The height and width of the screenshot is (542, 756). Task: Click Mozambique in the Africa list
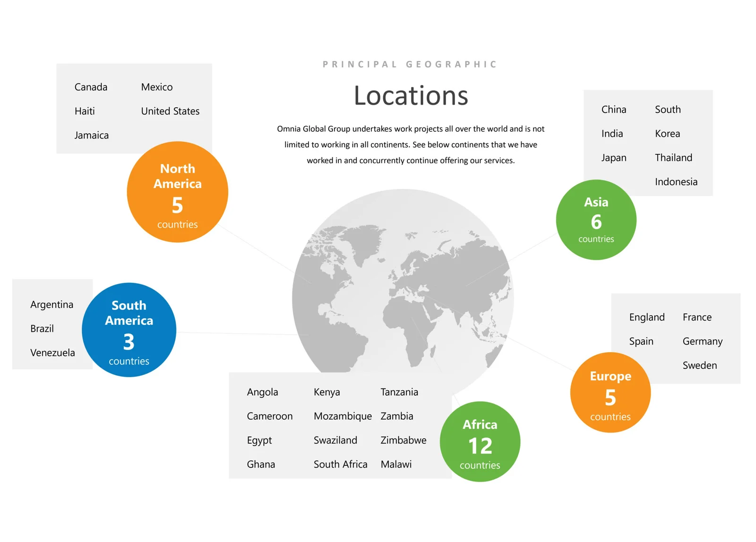coord(343,416)
